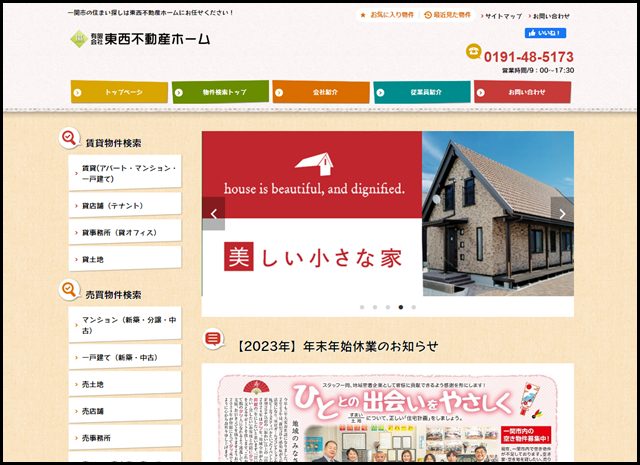This screenshot has width=640, height=465.
Task: Select マンション（新築・分譲・中古） sale item
Action: pyautogui.click(x=125, y=325)
